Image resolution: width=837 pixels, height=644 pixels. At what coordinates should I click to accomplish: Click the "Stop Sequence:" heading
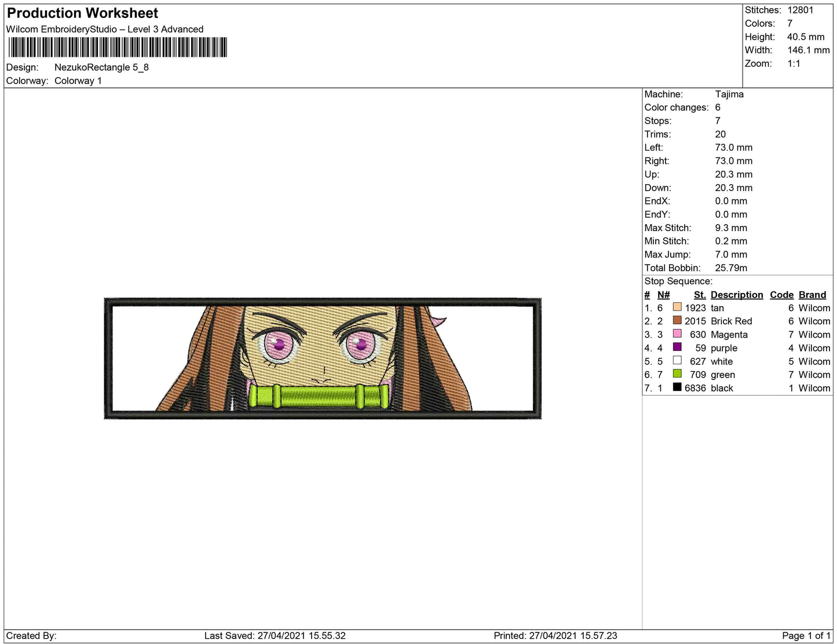coord(678,281)
